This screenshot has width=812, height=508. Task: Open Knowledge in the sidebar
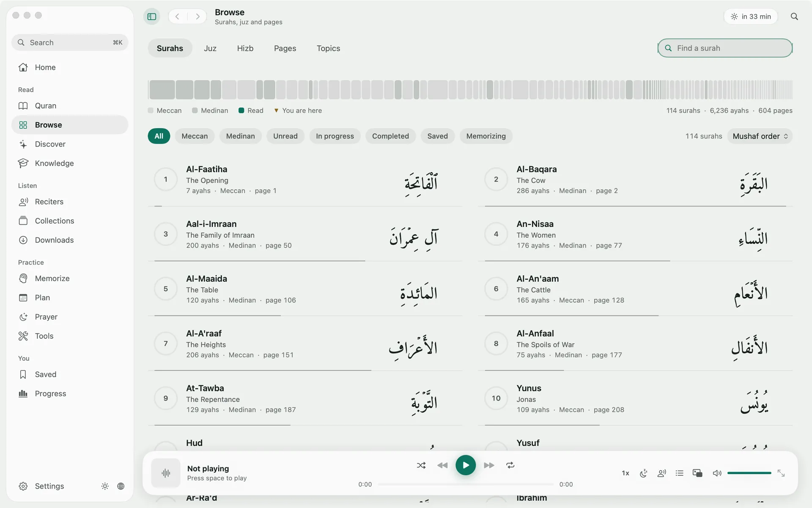pyautogui.click(x=70, y=163)
